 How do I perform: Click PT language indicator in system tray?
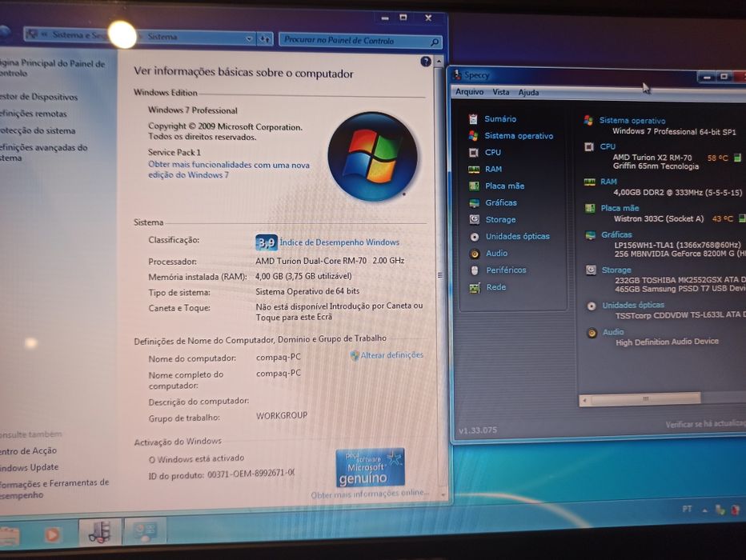pos(687,509)
